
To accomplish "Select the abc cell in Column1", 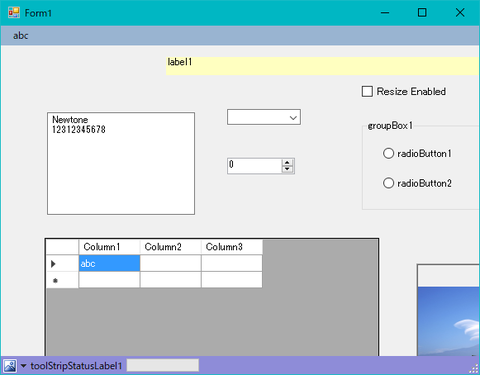I will point(109,263).
